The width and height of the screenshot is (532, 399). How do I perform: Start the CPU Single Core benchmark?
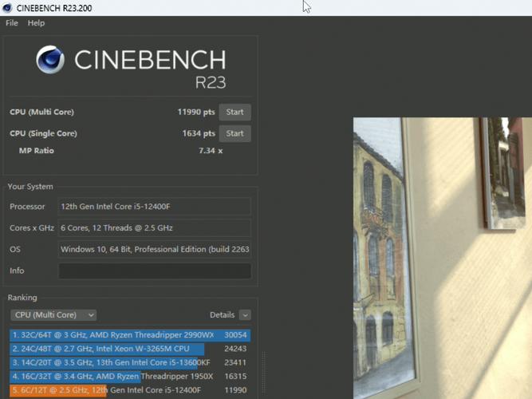[x=234, y=133]
